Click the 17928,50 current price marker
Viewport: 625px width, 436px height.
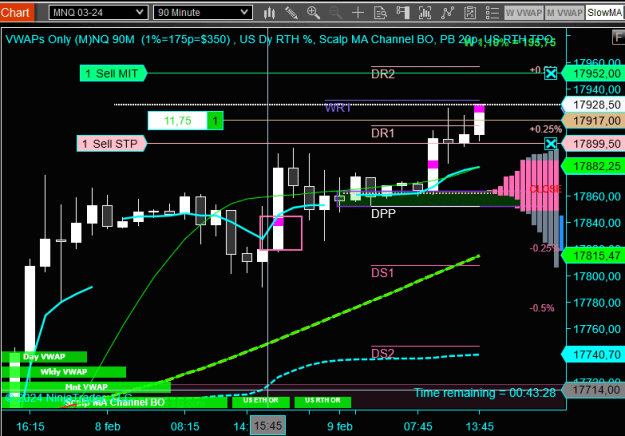593,105
